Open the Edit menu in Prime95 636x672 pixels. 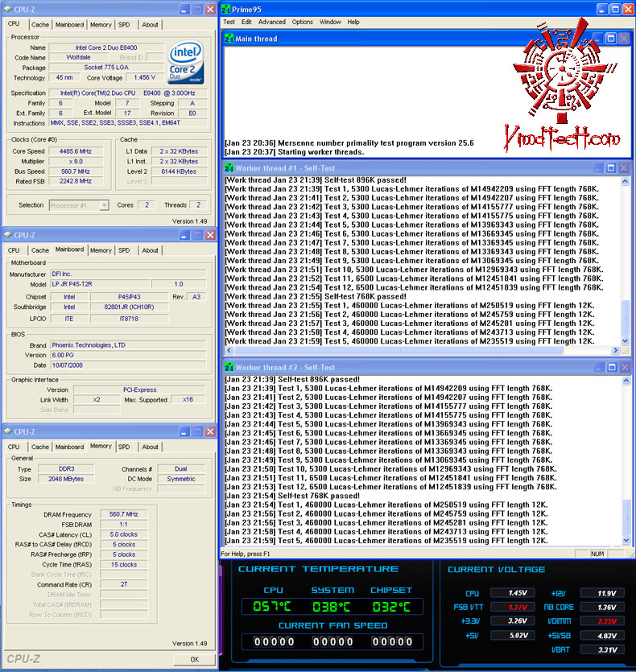(246, 22)
